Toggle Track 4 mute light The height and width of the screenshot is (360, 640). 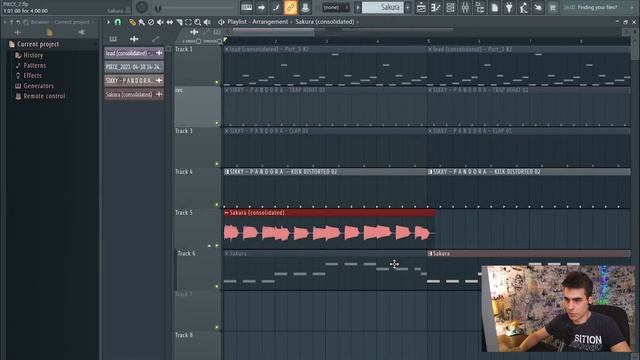point(217,204)
